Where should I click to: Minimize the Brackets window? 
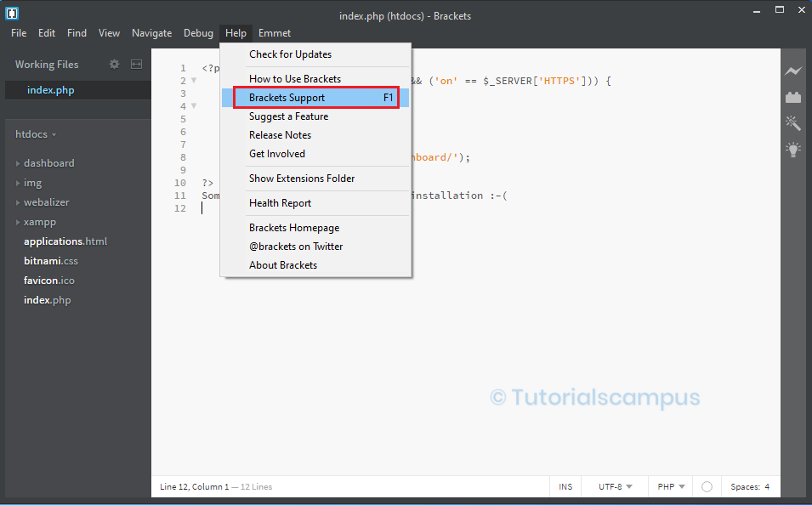[x=757, y=10]
